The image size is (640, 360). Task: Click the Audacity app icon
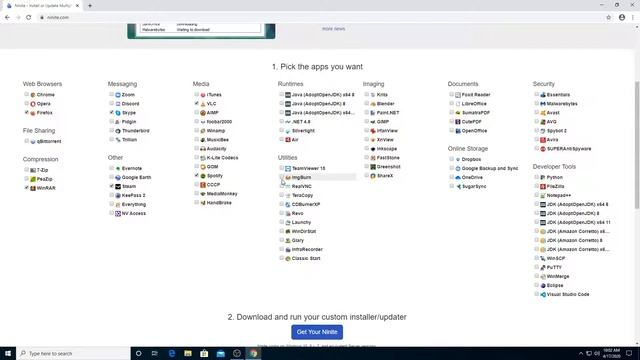[x=203, y=149]
